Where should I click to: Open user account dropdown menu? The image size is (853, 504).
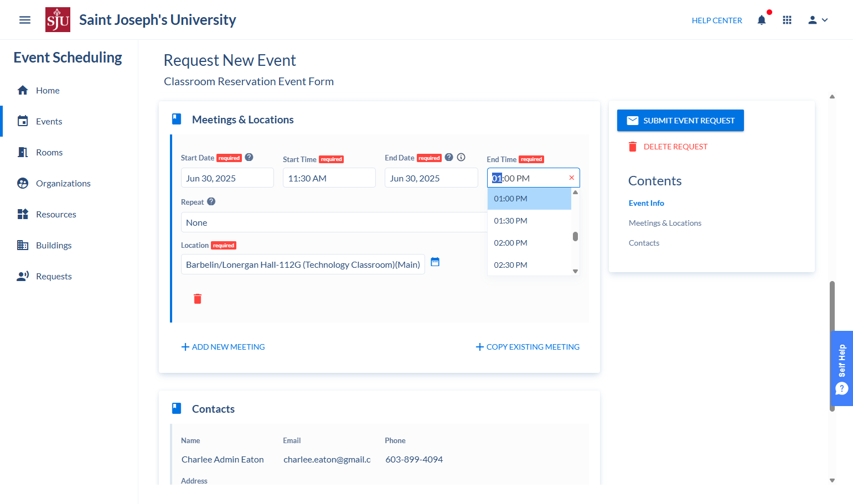[x=818, y=20]
